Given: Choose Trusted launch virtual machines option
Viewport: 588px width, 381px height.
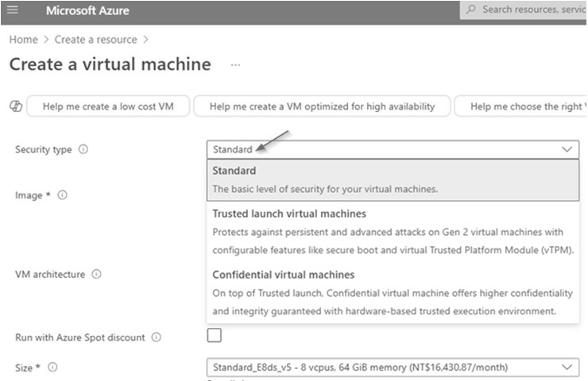Looking at the screenshot, I should point(393,232).
